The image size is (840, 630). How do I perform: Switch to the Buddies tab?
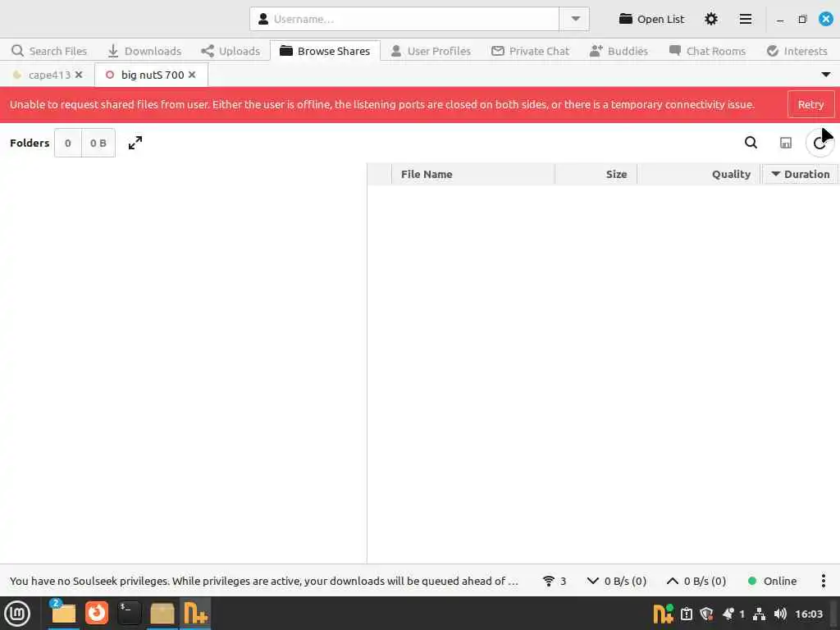(619, 51)
